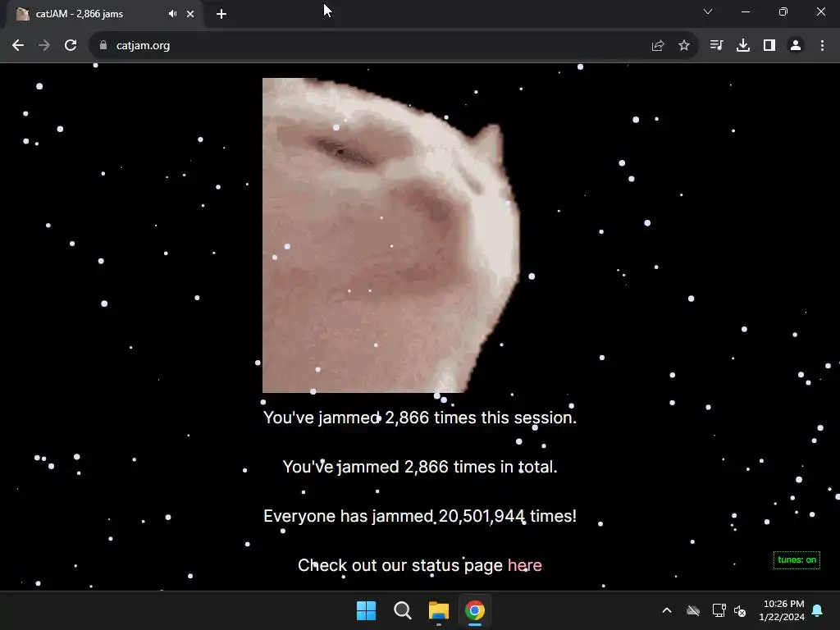Click 'You've jammed 2,866 times in total.' text
Screen dimensions: 840x630
[420, 467]
